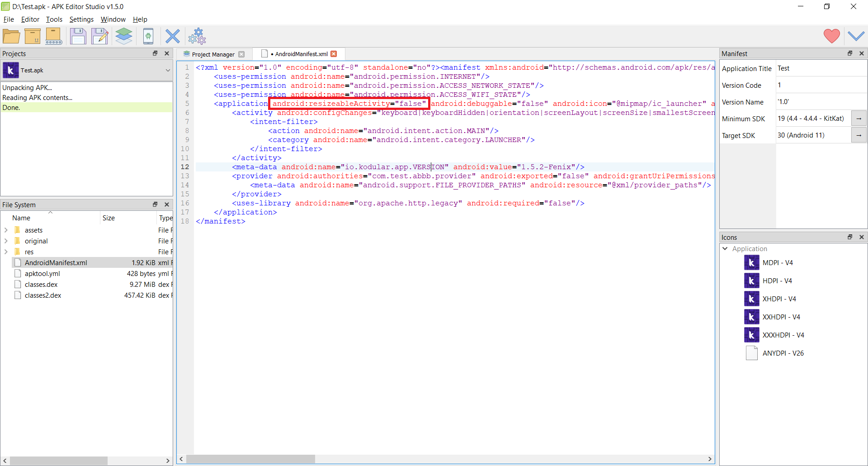
Task: Open the Help menu
Action: point(140,19)
